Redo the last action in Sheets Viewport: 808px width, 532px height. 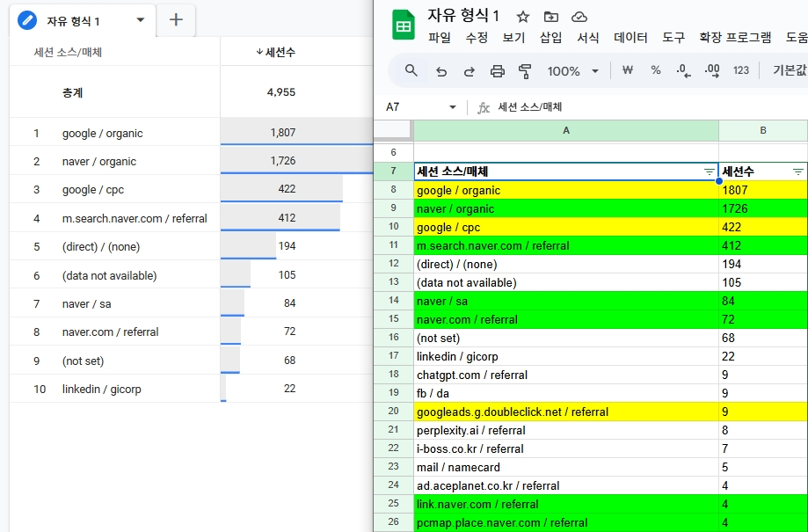coord(469,71)
